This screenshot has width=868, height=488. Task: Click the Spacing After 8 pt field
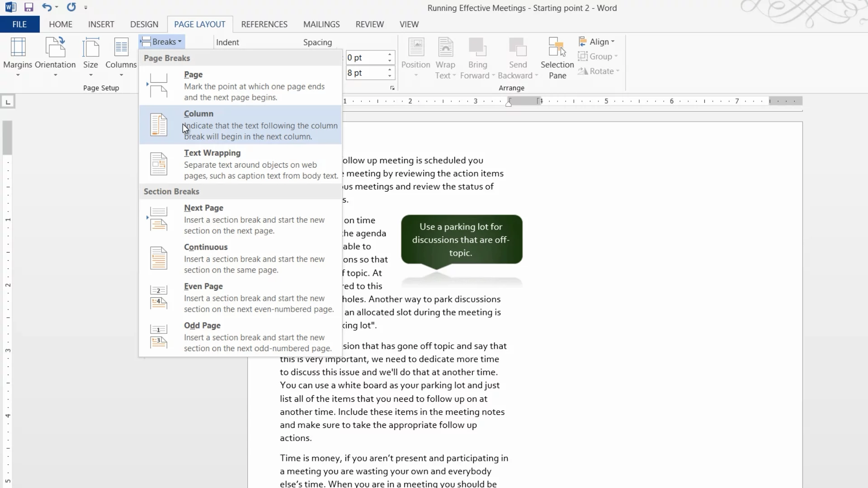coord(365,73)
